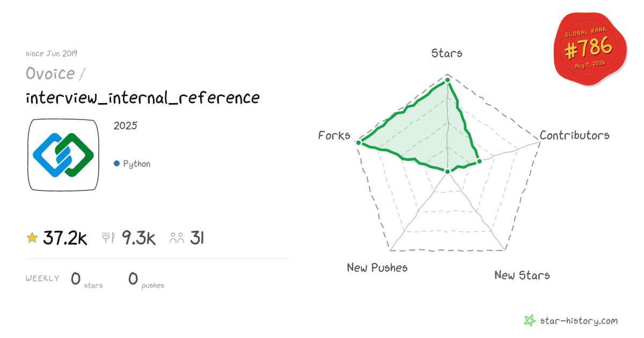This screenshot has width=644, height=338.
Task: Click the Contributors data point on radar chart
Action: [x=479, y=161]
